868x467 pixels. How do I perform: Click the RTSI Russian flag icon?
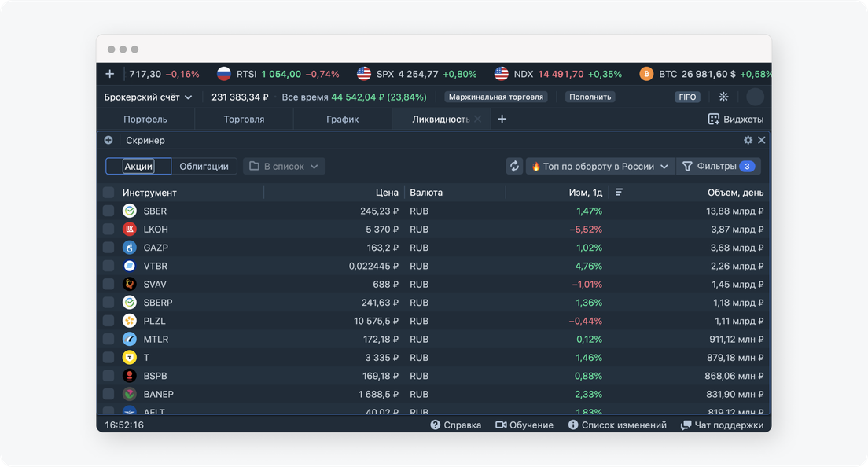[223, 74]
